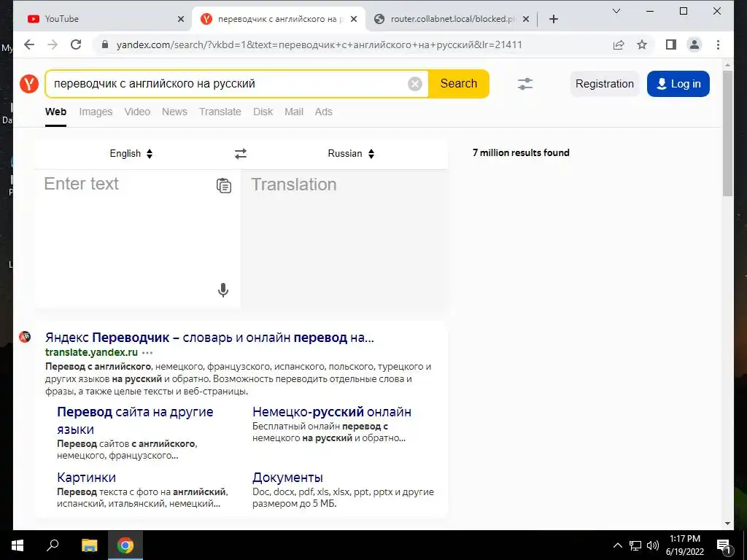Screen dimensions: 747x560
Task: Swap translation languages with the arrows icon
Action: [x=241, y=154]
